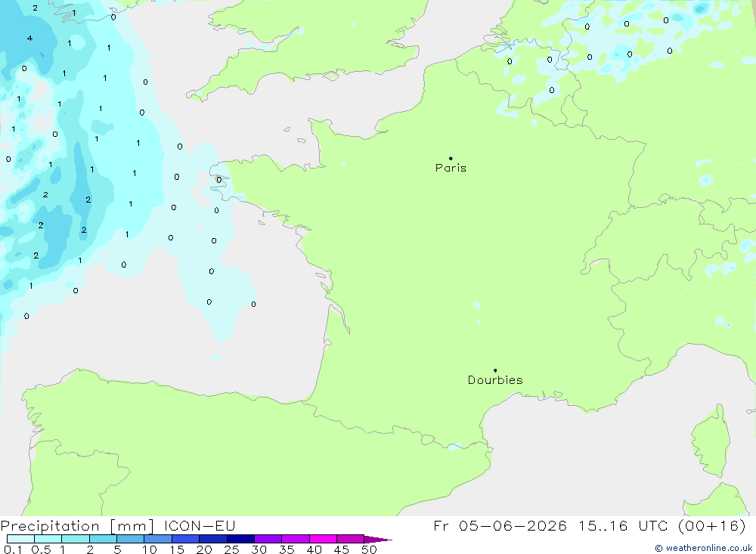Click the legend's over-50 arrow tip
The height and width of the screenshot is (554, 756).
[379, 539]
